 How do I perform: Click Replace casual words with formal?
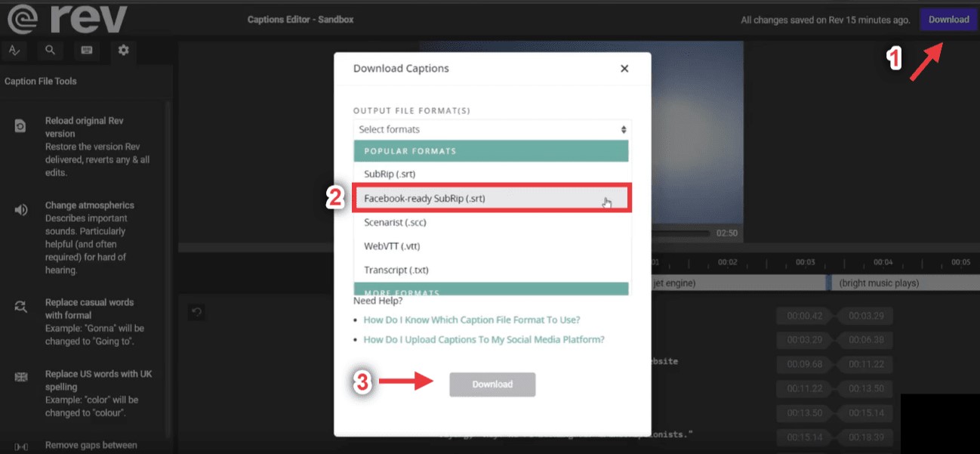pyautogui.click(x=89, y=308)
